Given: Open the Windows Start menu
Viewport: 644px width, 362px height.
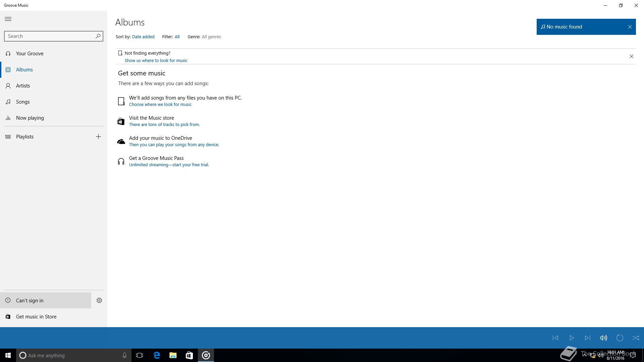Looking at the screenshot, I should (8, 355).
